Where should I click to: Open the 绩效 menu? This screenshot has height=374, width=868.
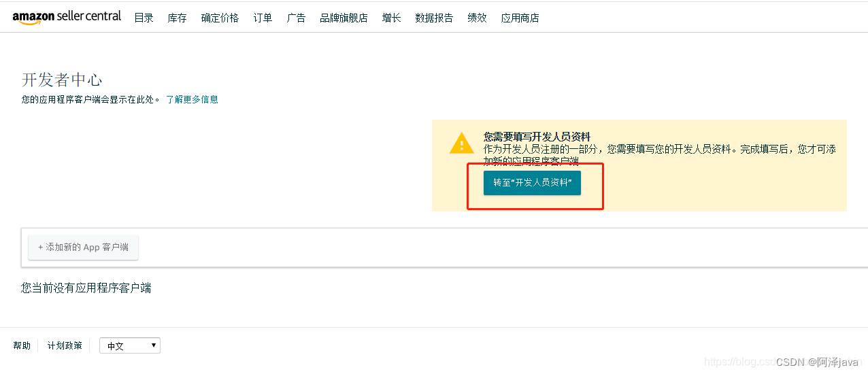coord(477,18)
